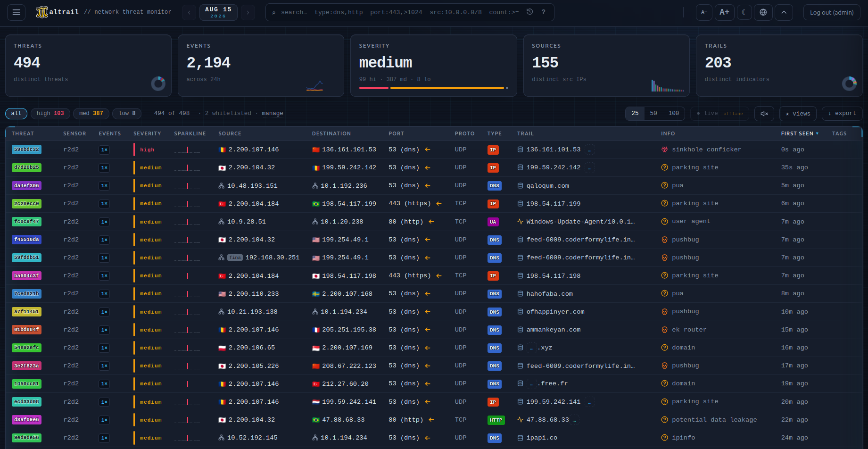The width and height of the screenshot is (868, 449).
Task: Click the globe language icon
Action: point(763,12)
